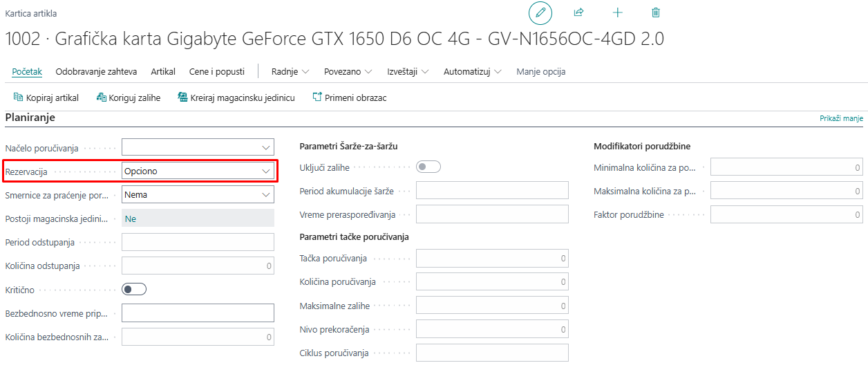Click the plus icon to add new
868x381 pixels.
618,12
